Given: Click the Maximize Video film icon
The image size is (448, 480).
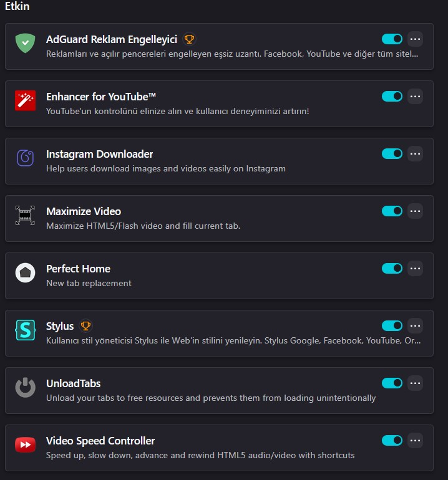Looking at the screenshot, I should pos(25,215).
